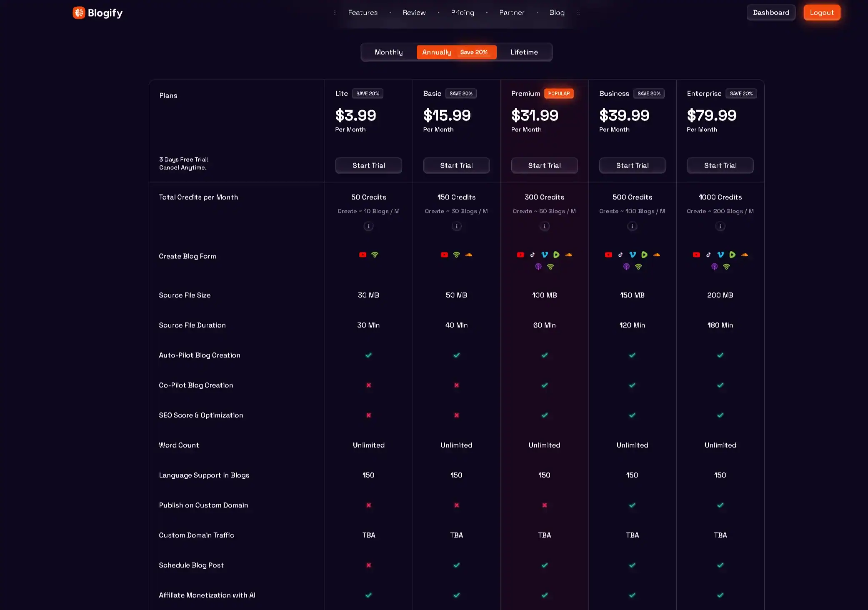Select the Apple Podcasts icon in Enterprise column
The image size is (868, 610).
click(714, 266)
